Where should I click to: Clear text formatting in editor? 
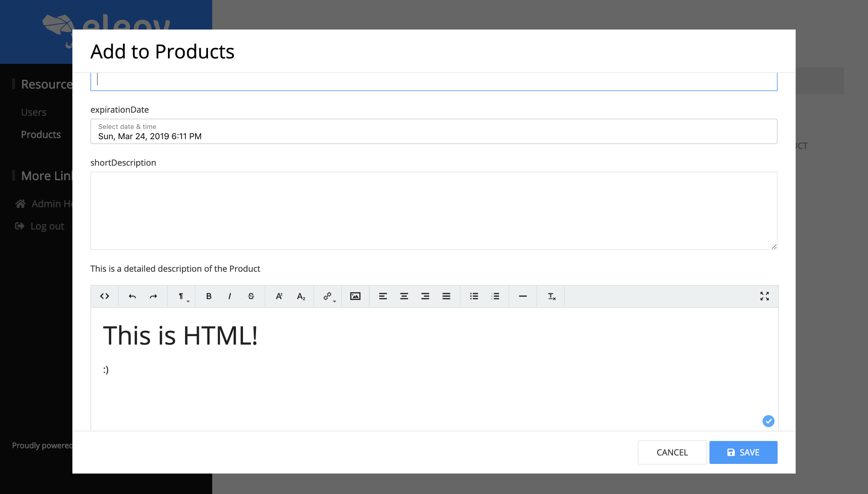click(552, 296)
